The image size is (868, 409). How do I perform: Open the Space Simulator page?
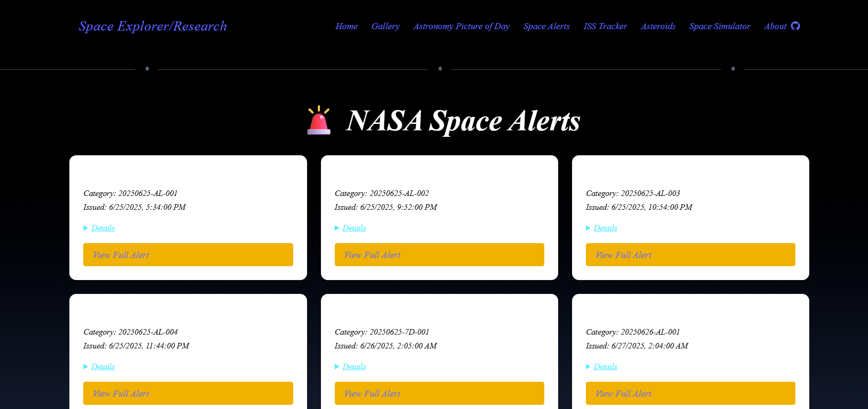point(720,26)
